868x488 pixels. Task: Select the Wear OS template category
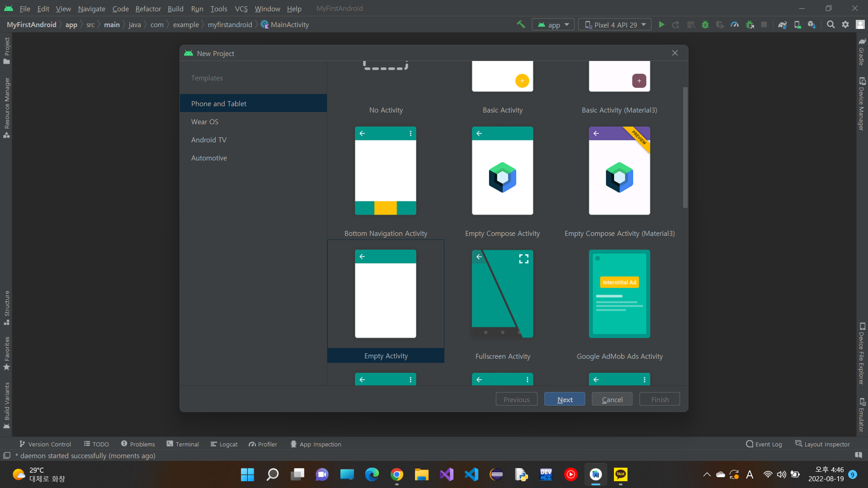point(205,122)
